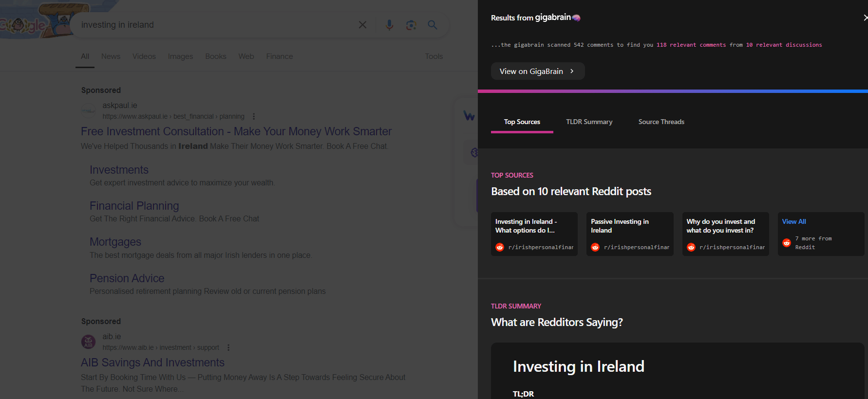Viewport: 868px width, 399px height.
Task: Open the Mortgages sitelink
Action: coord(115,242)
